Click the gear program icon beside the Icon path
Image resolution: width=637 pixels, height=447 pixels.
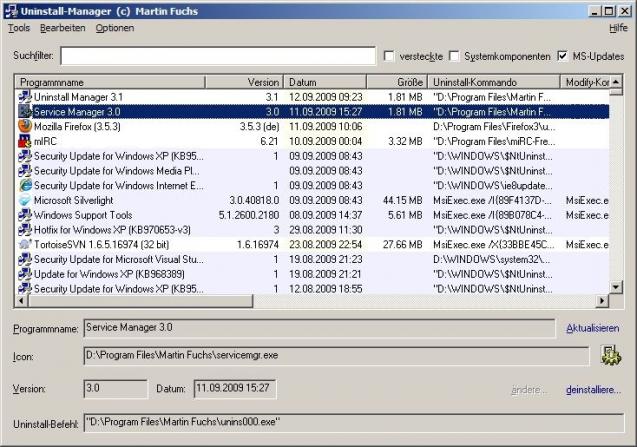point(611,356)
